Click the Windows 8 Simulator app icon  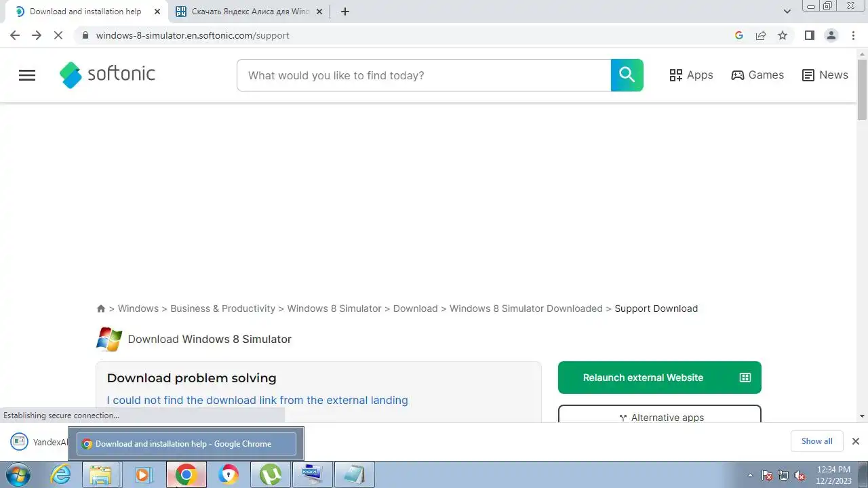109,339
